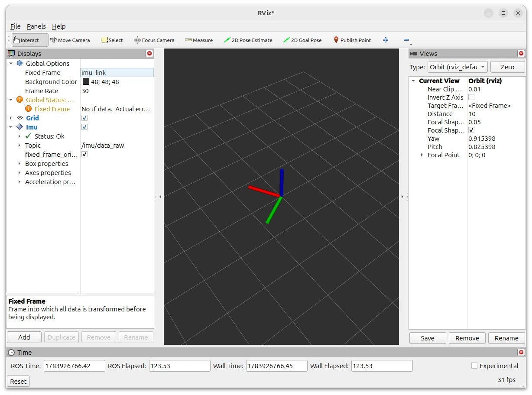Click the Zero view button
532x395 pixels.
click(507, 67)
